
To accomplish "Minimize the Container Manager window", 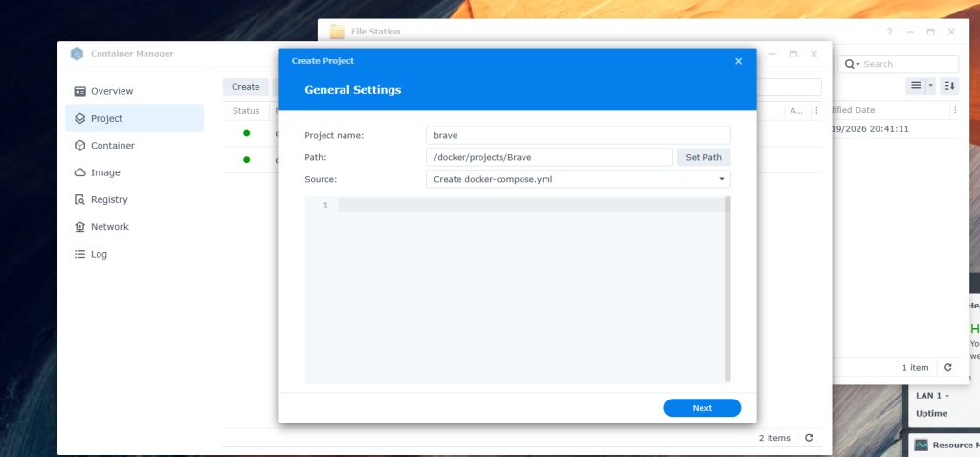I will (x=772, y=54).
